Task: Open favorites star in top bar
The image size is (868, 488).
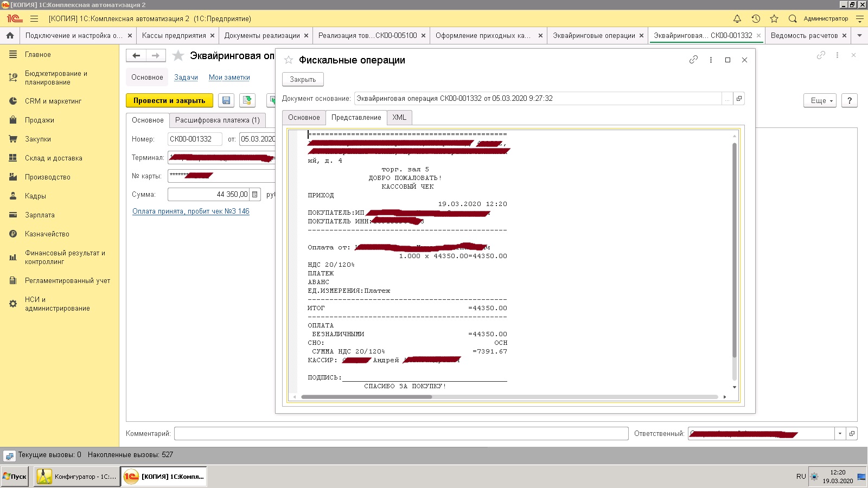Action: pos(774,18)
